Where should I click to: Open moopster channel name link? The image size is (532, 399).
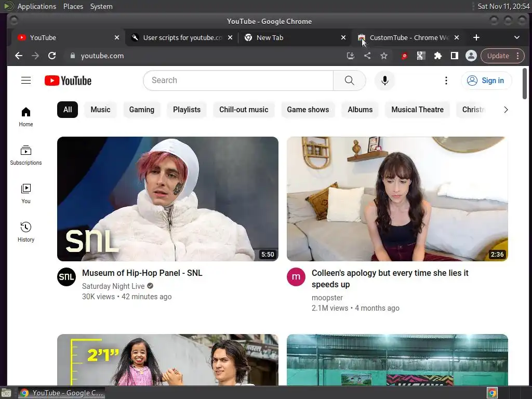(x=327, y=298)
